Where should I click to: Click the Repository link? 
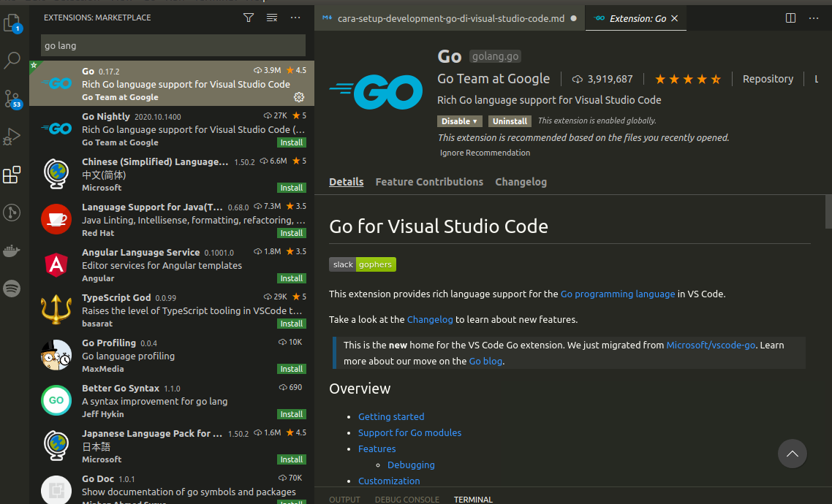point(768,79)
